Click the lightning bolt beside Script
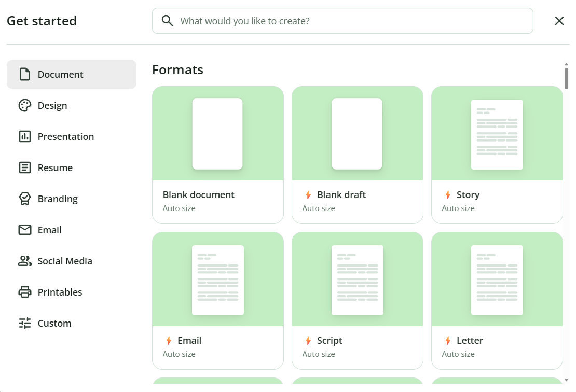This screenshot has height=392, width=576. (308, 341)
